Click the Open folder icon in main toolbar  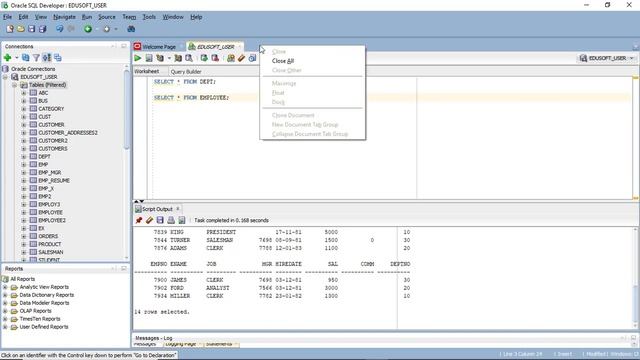coord(20,29)
